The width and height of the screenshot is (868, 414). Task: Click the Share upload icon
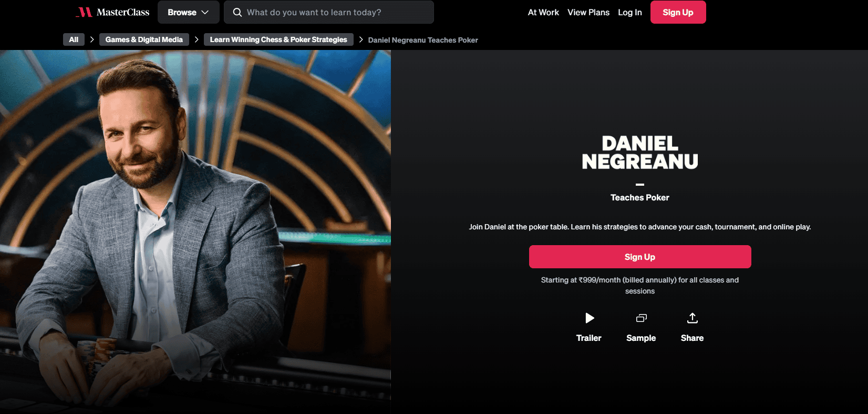coord(693,318)
